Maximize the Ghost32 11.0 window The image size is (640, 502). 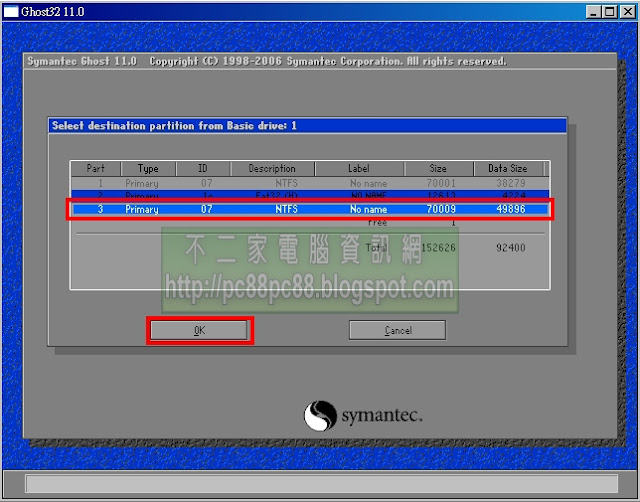(610, 12)
